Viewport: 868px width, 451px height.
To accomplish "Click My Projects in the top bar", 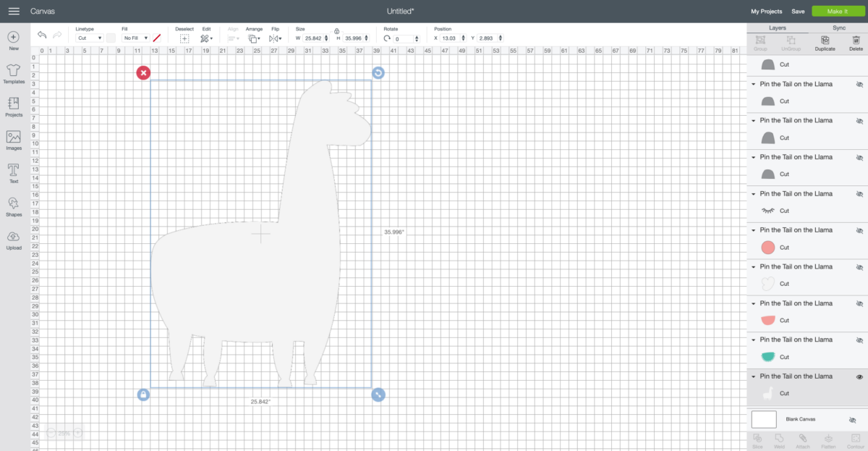I will pyautogui.click(x=765, y=11).
